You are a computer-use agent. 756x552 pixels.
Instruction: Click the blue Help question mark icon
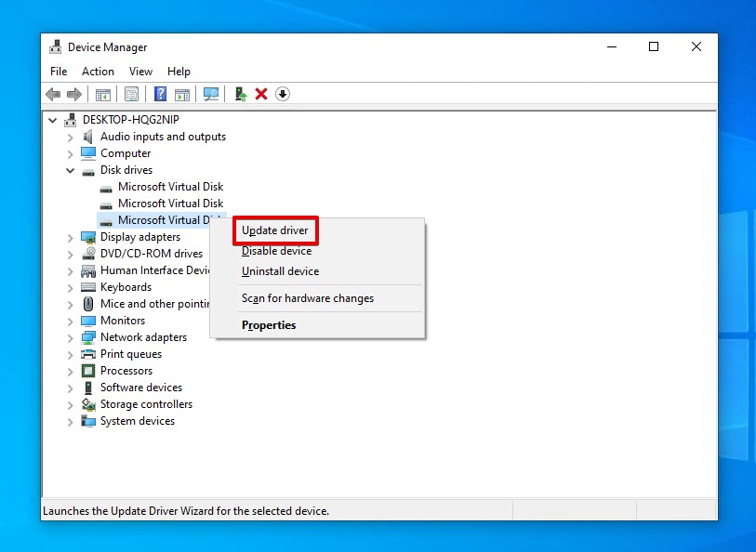[160, 94]
